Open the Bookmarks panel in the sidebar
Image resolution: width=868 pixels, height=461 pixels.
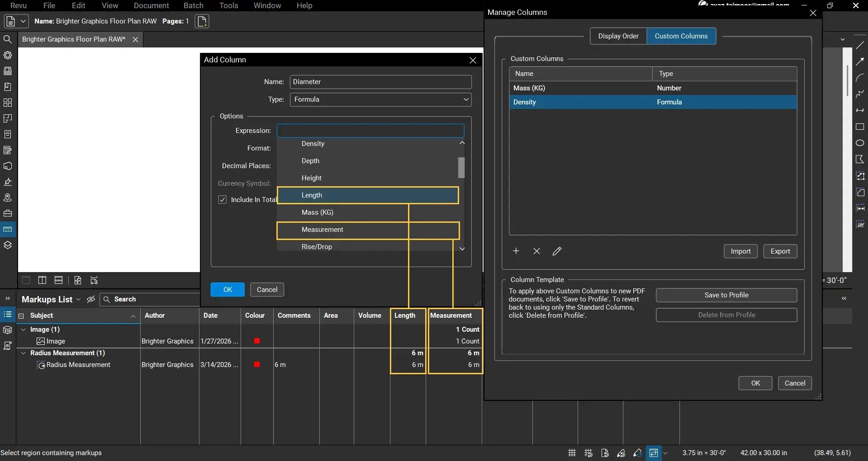(x=8, y=87)
